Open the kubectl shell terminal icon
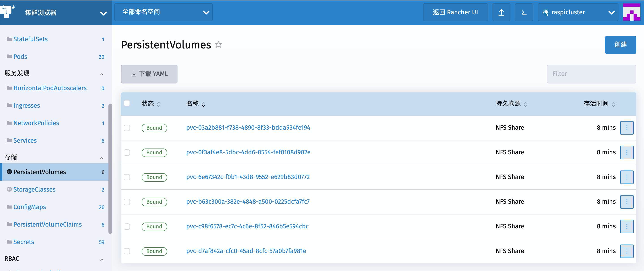The width and height of the screenshot is (644, 271). [524, 12]
